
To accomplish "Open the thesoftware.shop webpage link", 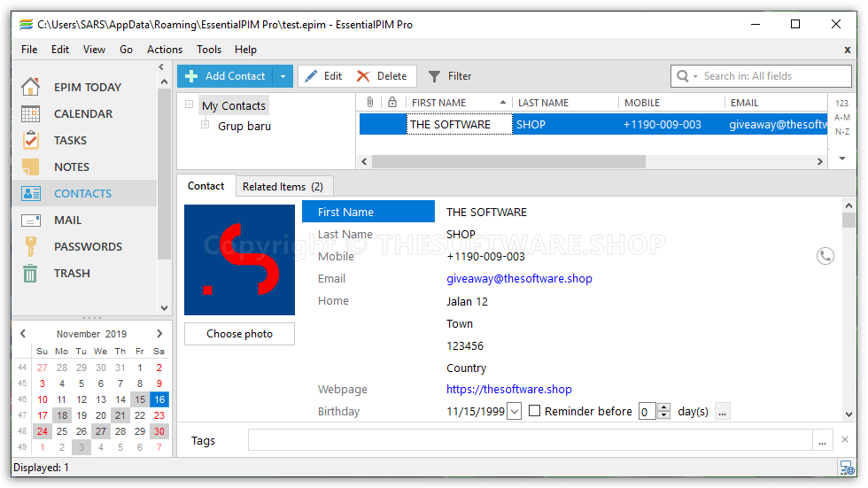I will click(508, 389).
